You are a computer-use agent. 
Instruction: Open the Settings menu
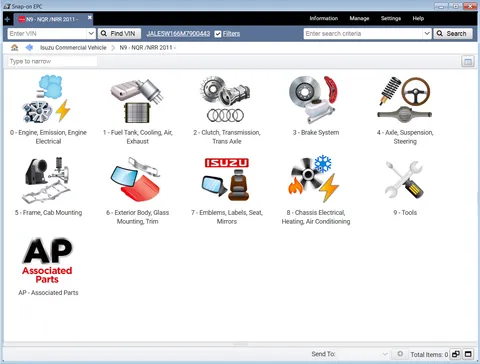pos(391,18)
